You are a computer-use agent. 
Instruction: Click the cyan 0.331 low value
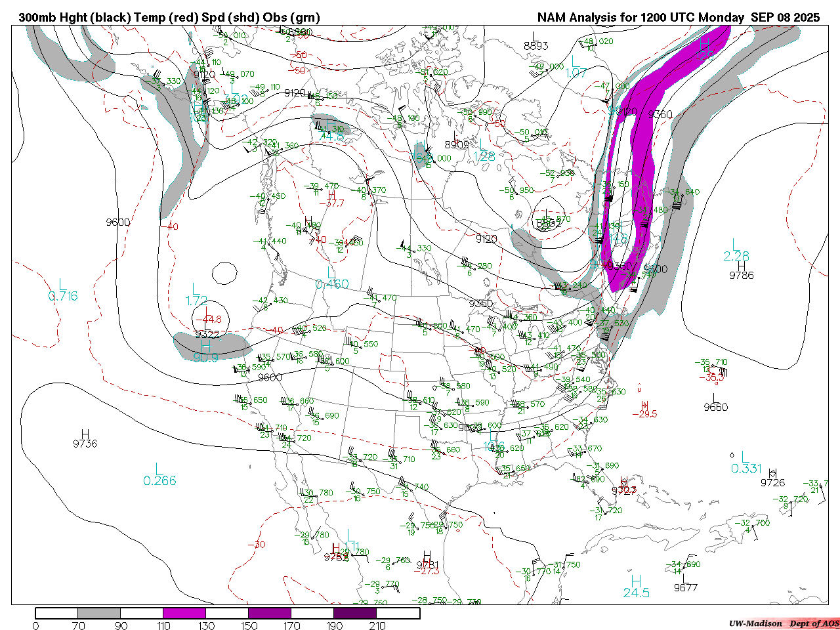[747, 469]
